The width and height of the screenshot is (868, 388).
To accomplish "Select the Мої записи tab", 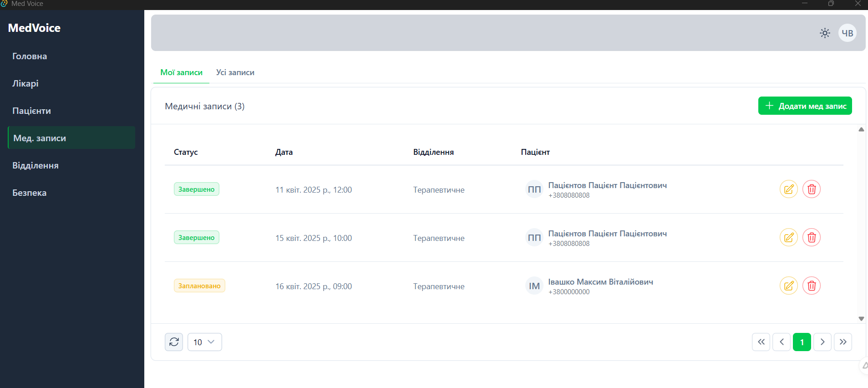I will click(181, 72).
